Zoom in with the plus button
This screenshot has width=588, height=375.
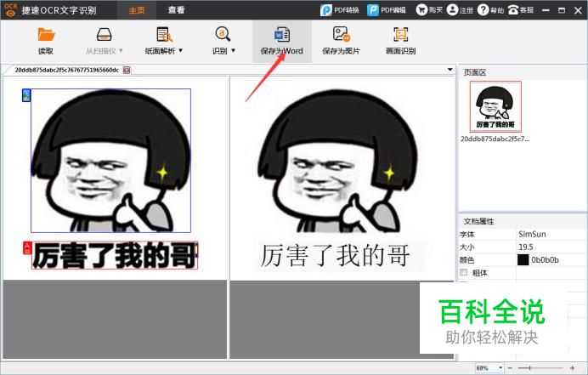click(572, 368)
